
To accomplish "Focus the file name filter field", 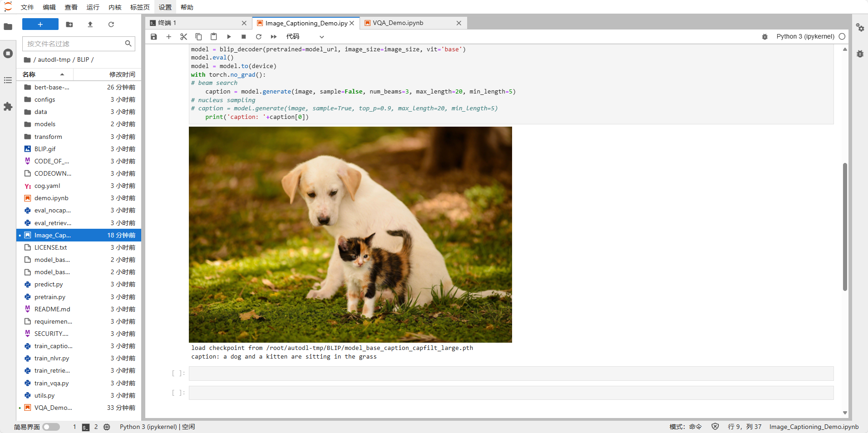I will pos(79,44).
